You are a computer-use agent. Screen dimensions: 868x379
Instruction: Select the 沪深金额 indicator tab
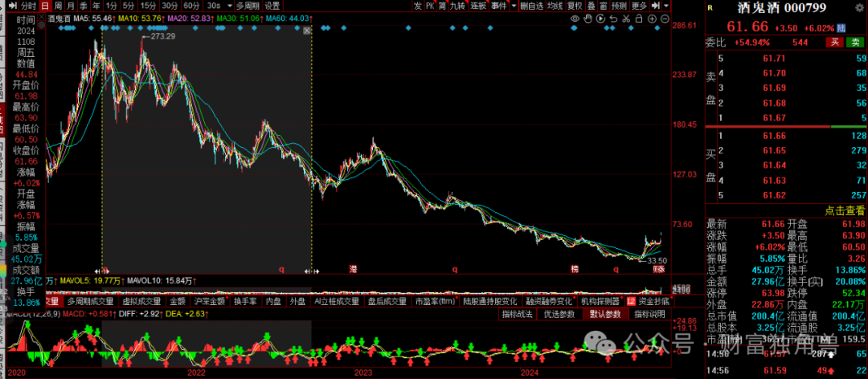pos(210,302)
